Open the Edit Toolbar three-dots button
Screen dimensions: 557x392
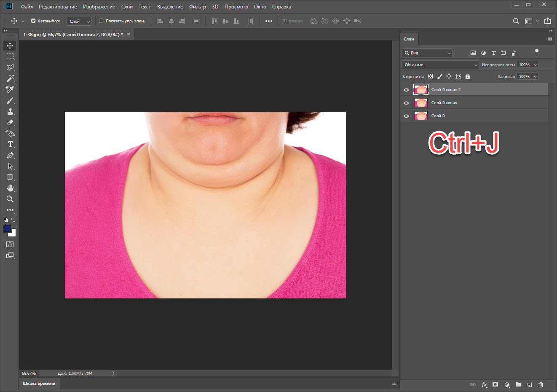point(10,210)
